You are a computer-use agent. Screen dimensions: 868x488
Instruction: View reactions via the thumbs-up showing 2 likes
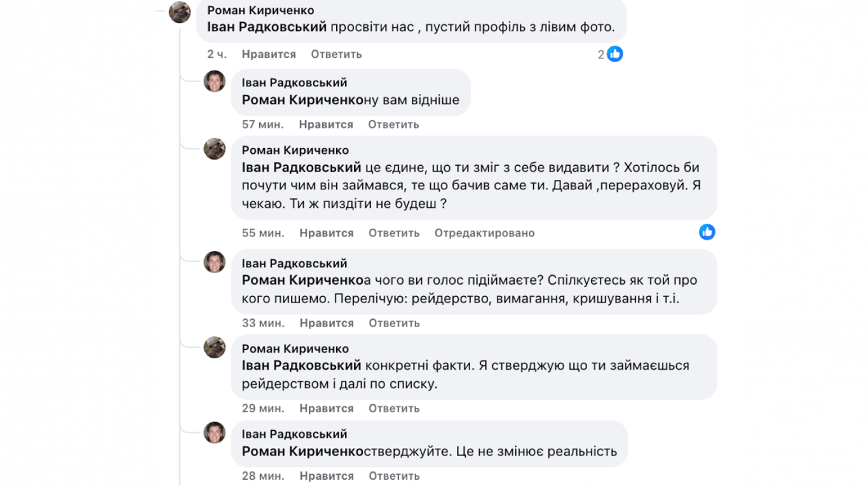[614, 54]
